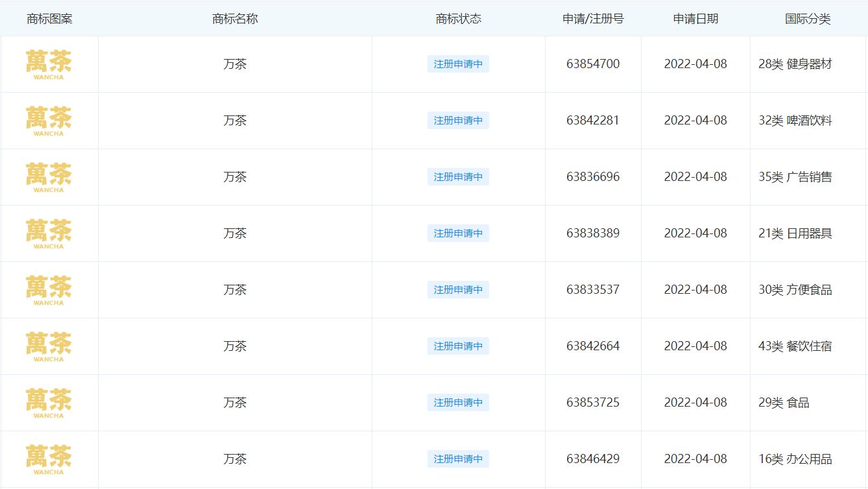Select trademark name 万茶 in row 63853725
The width and height of the screenshot is (868, 489).
tap(235, 403)
